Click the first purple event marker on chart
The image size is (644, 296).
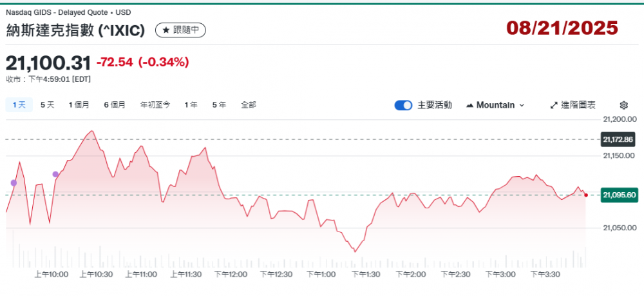coord(14,183)
